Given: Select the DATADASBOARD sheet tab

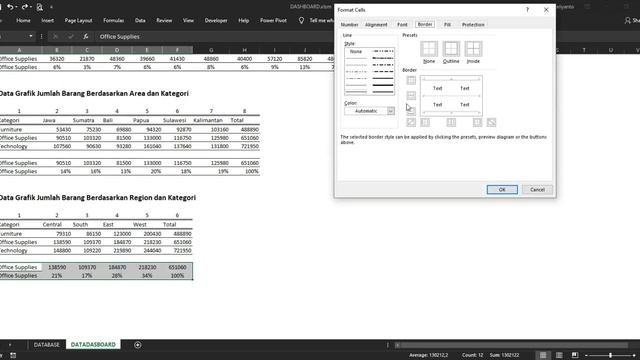Looking at the screenshot, I should click(93, 345).
